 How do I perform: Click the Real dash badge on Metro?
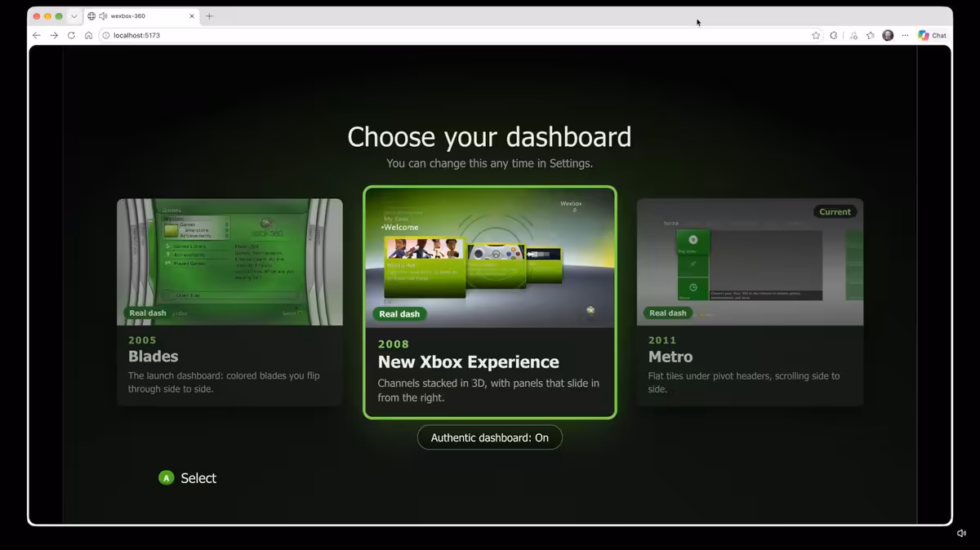pos(668,313)
